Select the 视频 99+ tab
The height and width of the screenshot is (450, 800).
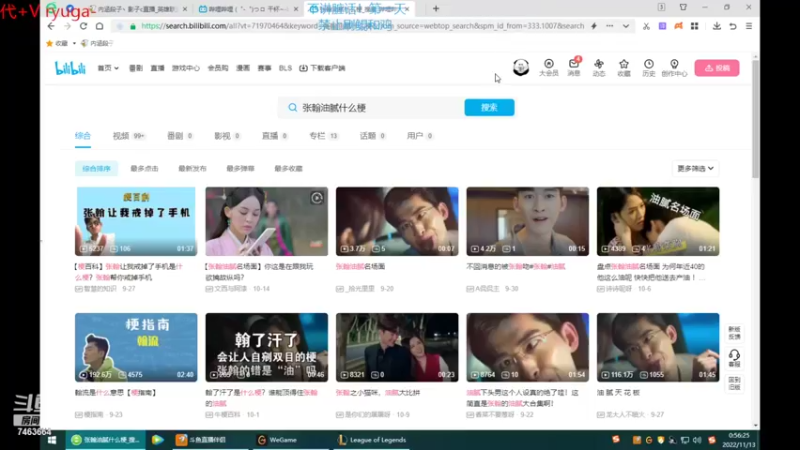pyautogui.click(x=129, y=136)
